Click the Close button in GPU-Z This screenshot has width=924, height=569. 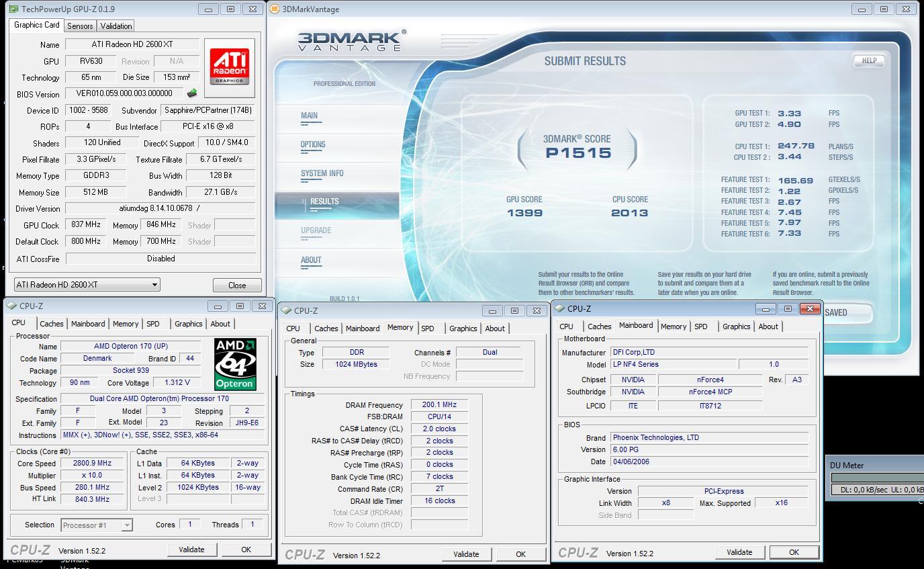click(237, 285)
